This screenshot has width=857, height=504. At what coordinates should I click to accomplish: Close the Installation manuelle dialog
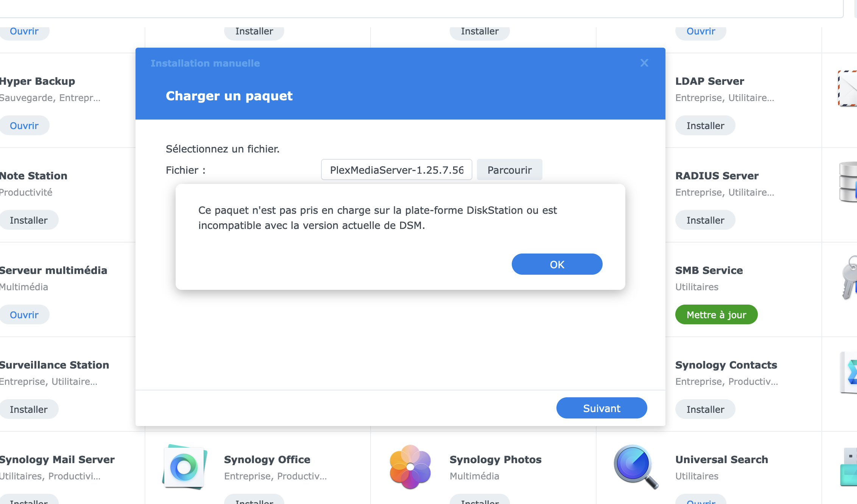click(x=644, y=63)
